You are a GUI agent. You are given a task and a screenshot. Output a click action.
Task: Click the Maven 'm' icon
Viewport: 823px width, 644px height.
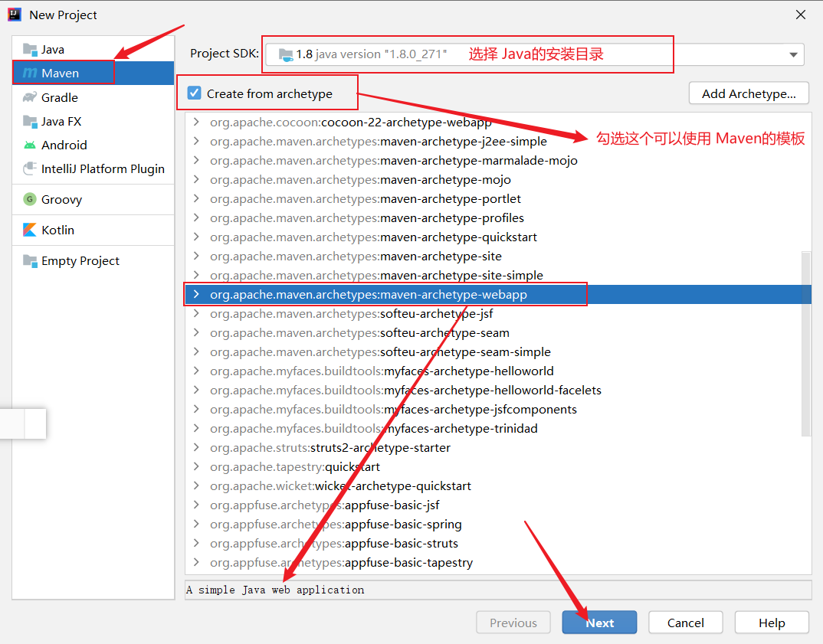pyautogui.click(x=30, y=73)
